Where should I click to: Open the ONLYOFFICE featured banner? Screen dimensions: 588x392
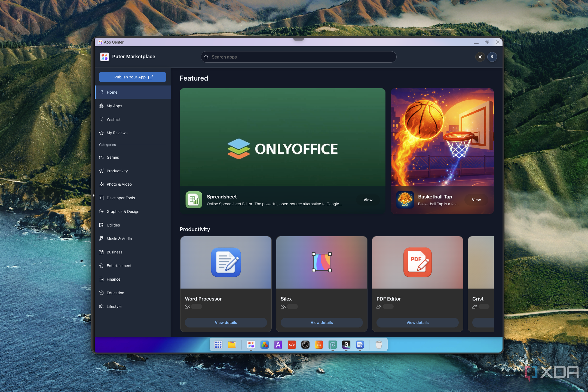click(x=282, y=137)
